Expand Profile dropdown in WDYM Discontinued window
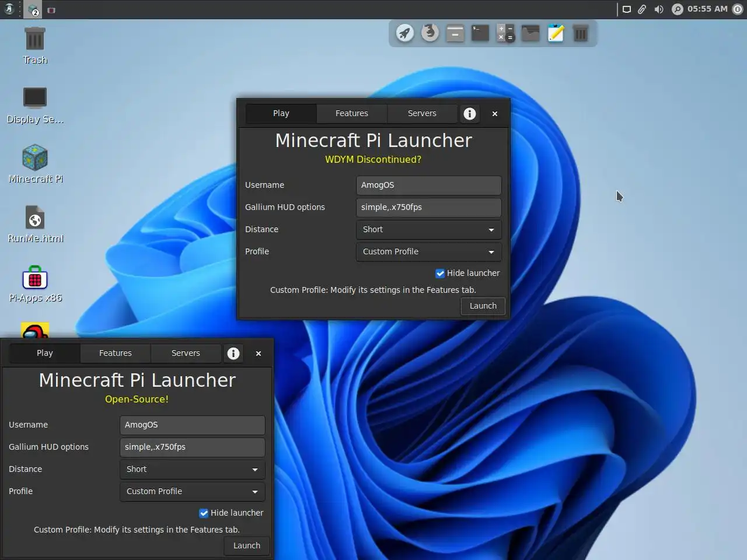Screen dimensions: 747x560 coord(428,252)
